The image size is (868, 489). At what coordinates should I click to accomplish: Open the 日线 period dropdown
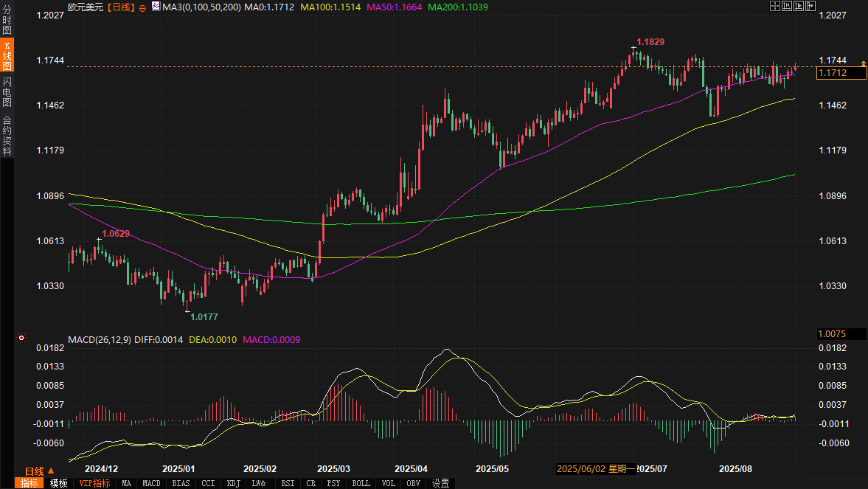pyautogui.click(x=39, y=471)
